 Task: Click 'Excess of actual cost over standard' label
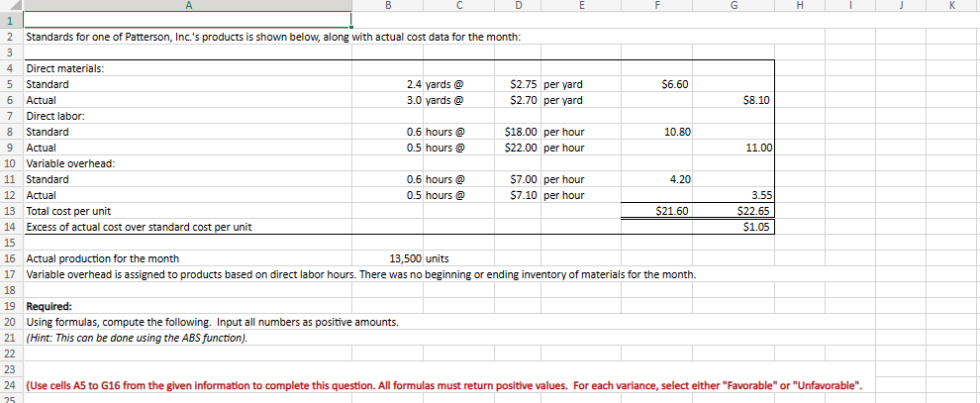tap(139, 227)
